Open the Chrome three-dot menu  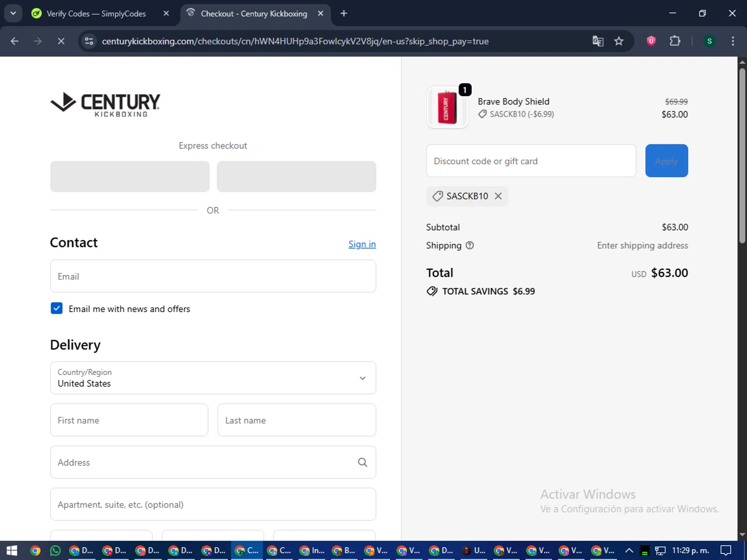733,41
